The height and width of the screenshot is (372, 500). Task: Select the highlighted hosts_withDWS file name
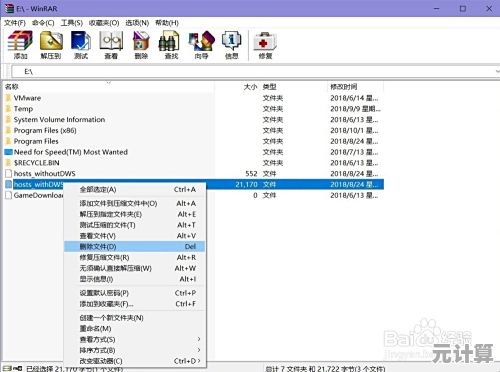pos(39,185)
